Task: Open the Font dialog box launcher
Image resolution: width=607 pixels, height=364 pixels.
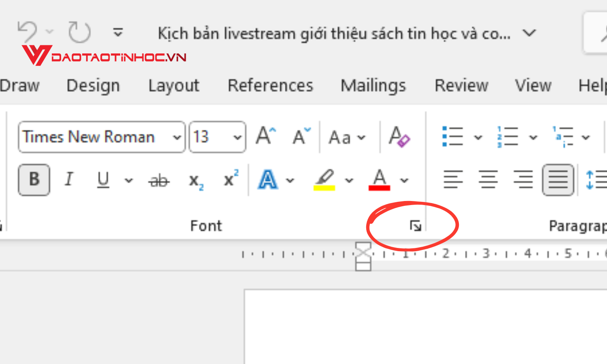Action: tap(416, 226)
